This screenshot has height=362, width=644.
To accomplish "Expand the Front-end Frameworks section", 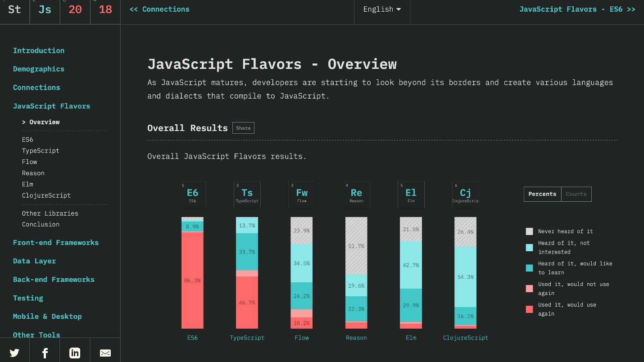I will (x=56, y=243).
